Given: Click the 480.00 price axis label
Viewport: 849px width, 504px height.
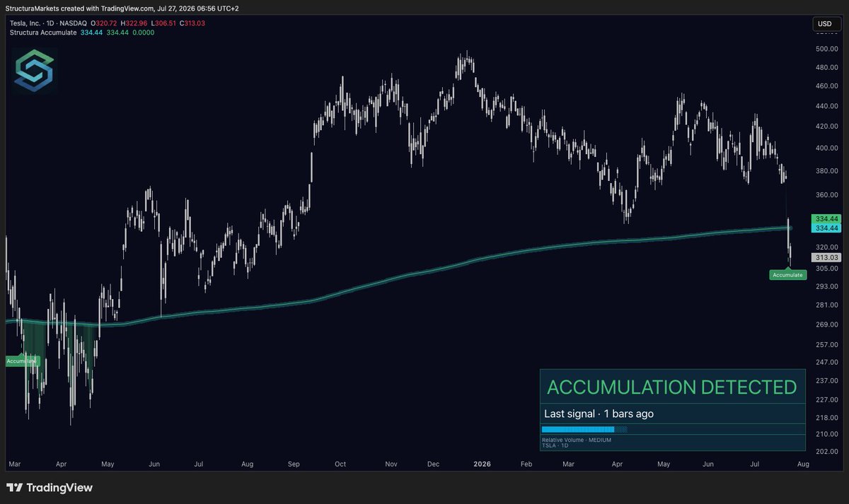Looking at the screenshot, I should pos(826,68).
